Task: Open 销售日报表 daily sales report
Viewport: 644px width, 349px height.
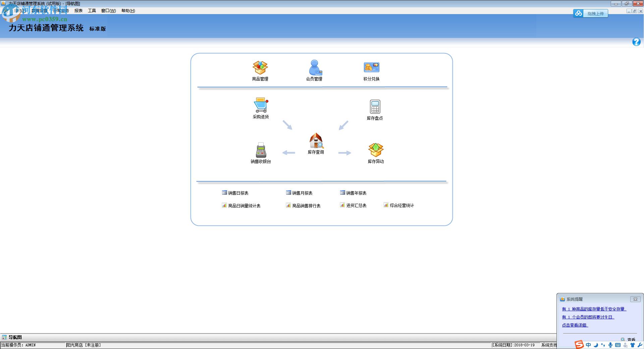Action: 235,193
